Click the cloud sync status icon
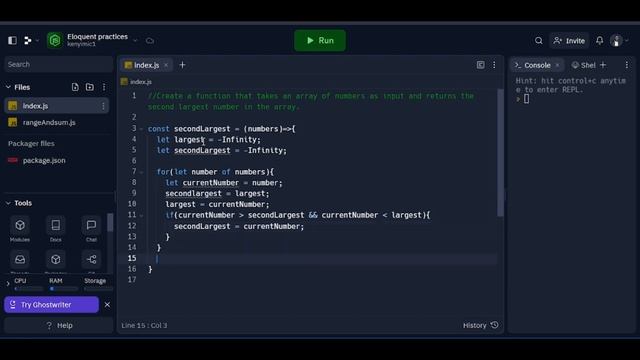Image resolution: width=640 pixels, height=360 pixels. pos(150,41)
